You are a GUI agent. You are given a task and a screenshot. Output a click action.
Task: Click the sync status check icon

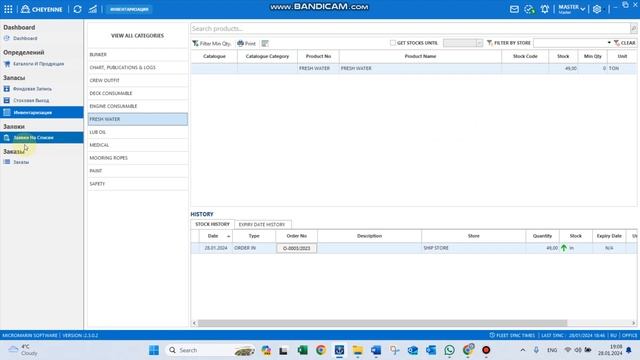click(x=529, y=9)
